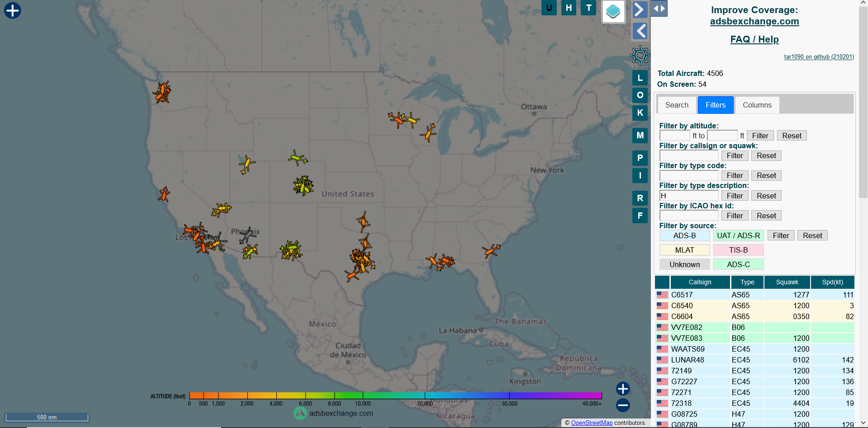
Task: Reset altitude filter
Action: coord(792,136)
